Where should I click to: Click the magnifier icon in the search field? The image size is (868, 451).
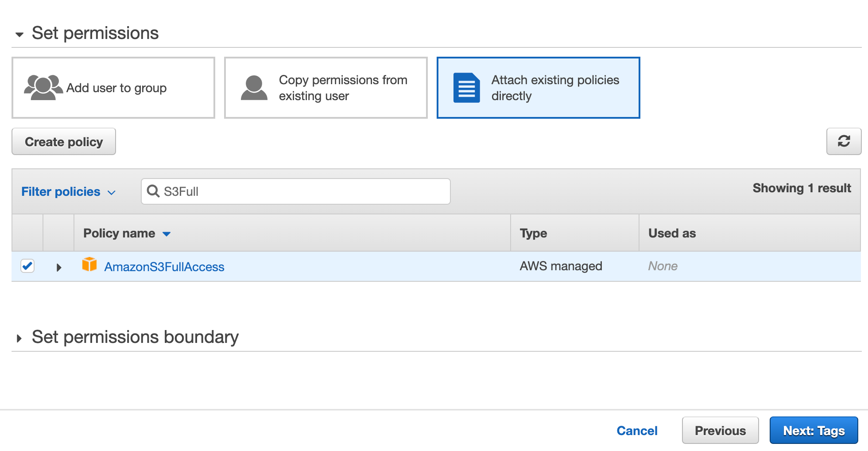pos(153,191)
